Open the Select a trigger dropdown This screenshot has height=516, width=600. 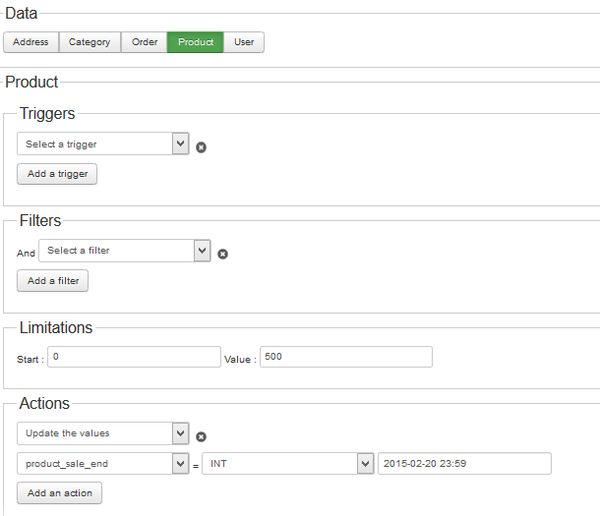tap(103, 144)
